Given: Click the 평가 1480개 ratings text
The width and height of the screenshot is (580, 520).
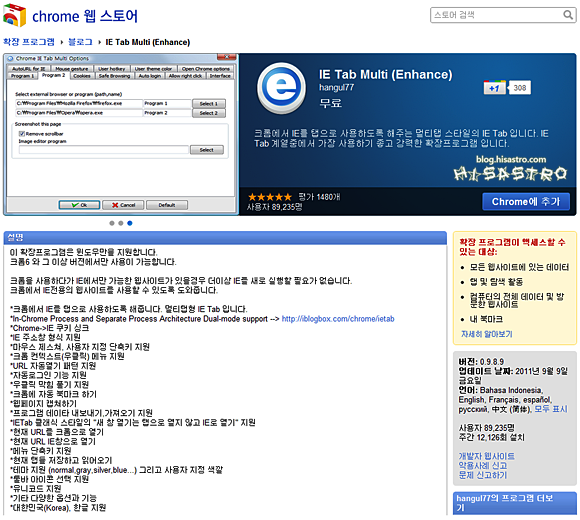Looking at the screenshot, I should [319, 197].
